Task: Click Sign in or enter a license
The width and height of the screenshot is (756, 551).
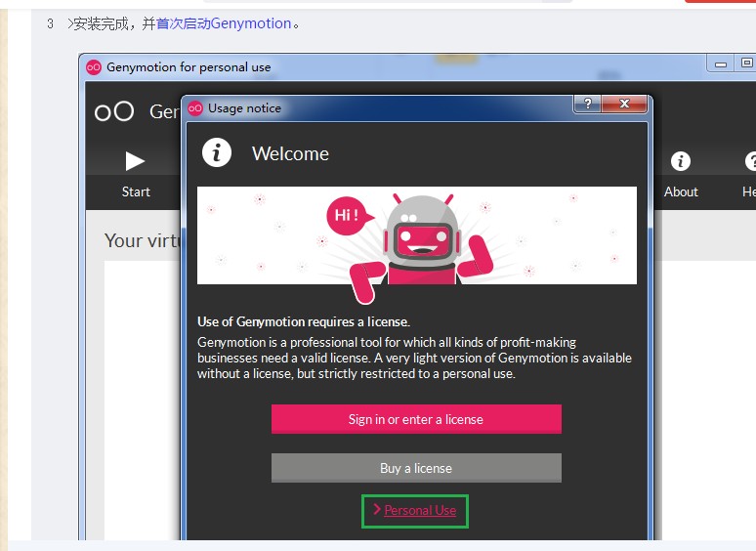Action: pos(416,419)
